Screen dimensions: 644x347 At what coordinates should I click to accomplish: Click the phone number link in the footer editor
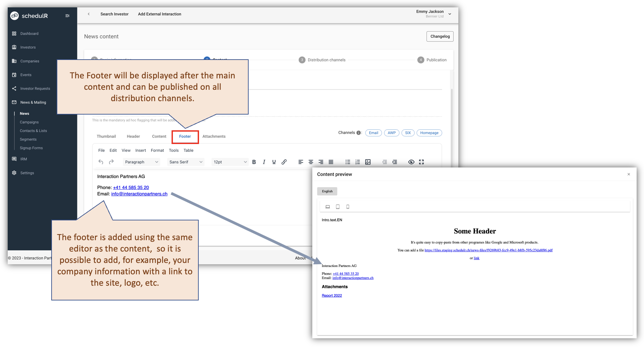pos(131,187)
